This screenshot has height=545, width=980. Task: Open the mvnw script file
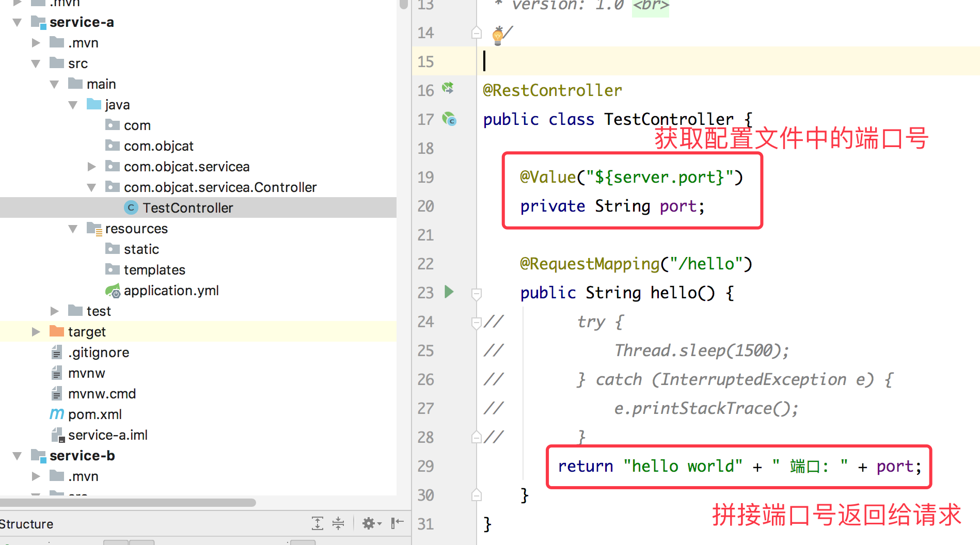pyautogui.click(x=87, y=373)
